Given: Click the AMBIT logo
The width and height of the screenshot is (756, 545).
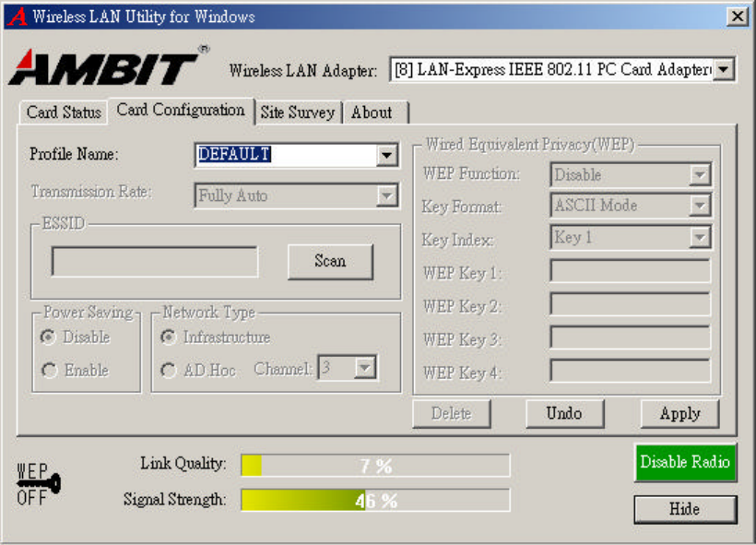Looking at the screenshot, I should [109, 66].
